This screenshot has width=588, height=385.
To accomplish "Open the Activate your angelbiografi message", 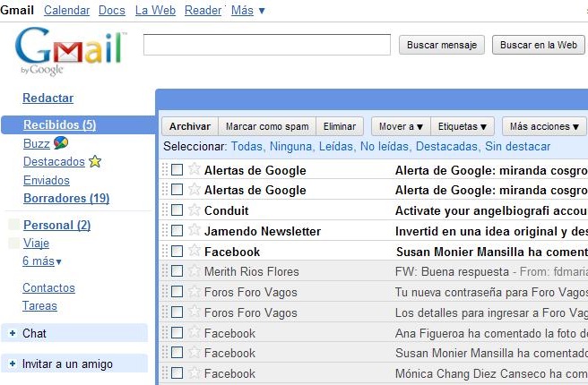I will pos(491,210).
